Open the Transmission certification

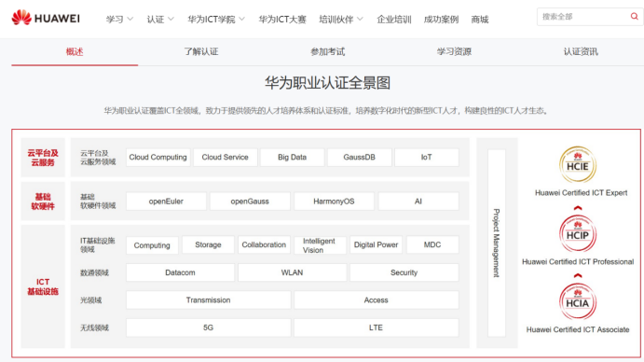click(208, 299)
